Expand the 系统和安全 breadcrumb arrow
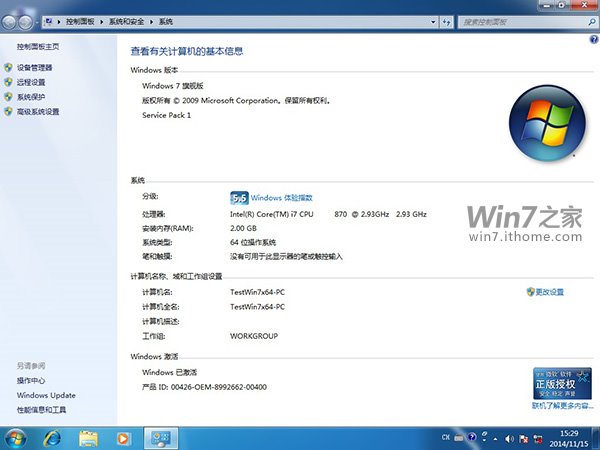Image resolution: width=600 pixels, height=450 pixels. [x=151, y=21]
